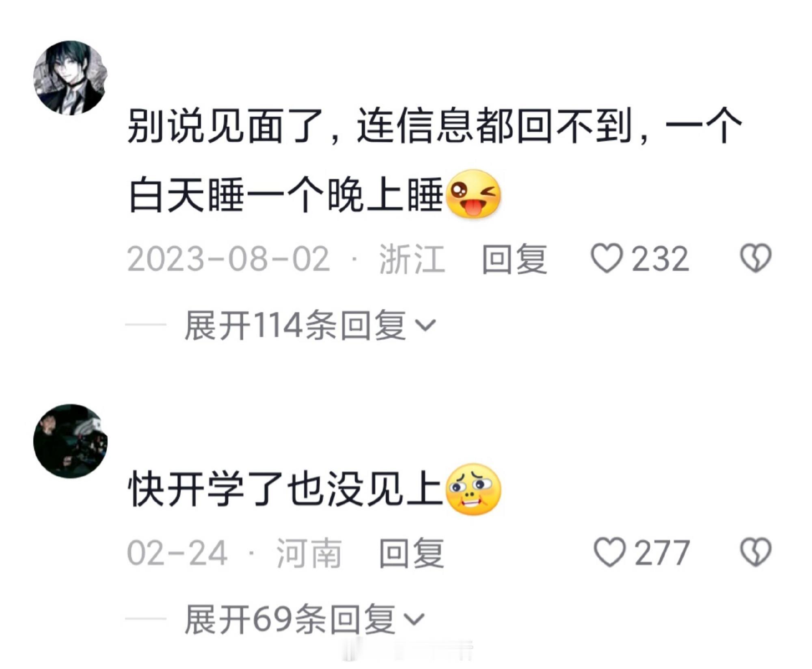Select the comment starting with 别说见面了
812x669 pixels.
(x=434, y=160)
